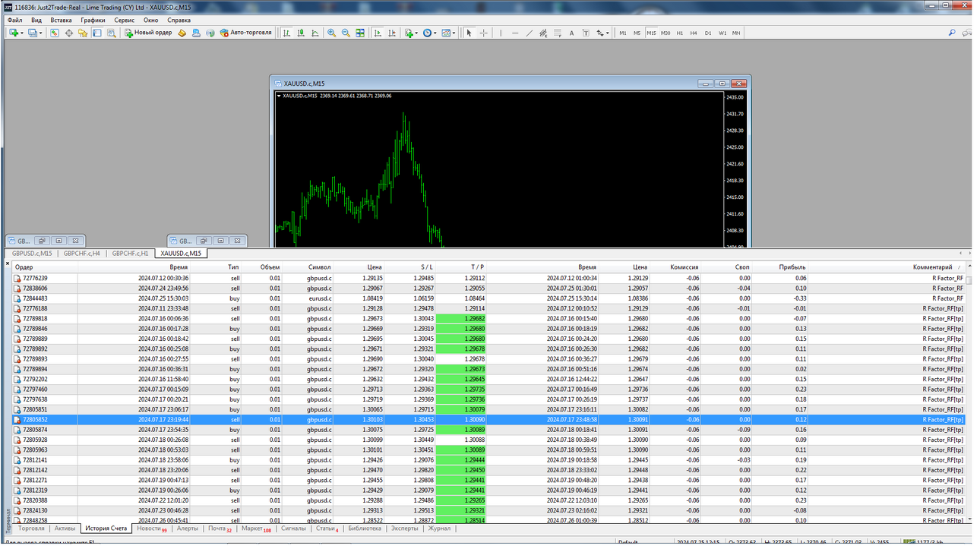Viewport: 980px width, 552px height.
Task: Select the vertical line drawing tool
Action: coord(501,33)
